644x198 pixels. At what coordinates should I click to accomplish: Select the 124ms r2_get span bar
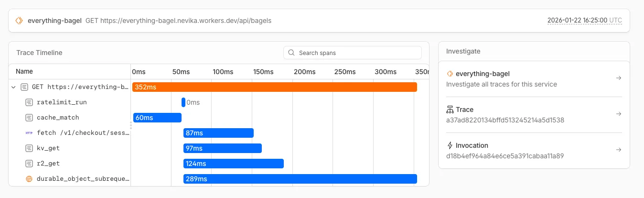point(233,164)
